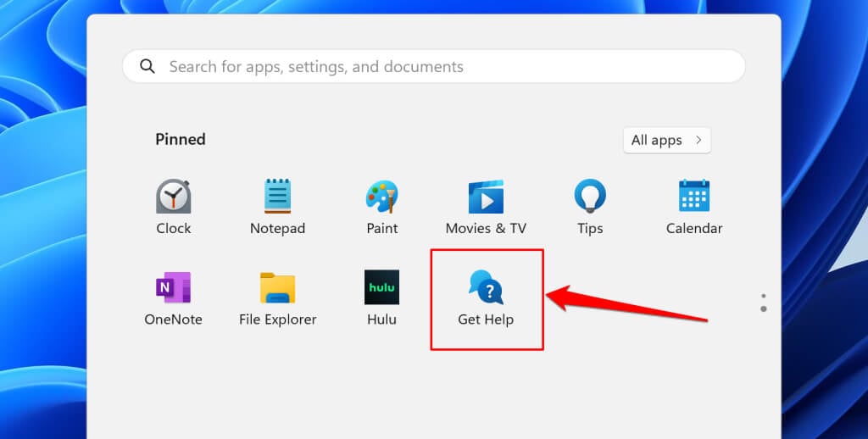Launch OneNote from pinned apps
The width and height of the screenshot is (868, 439).
(x=173, y=297)
